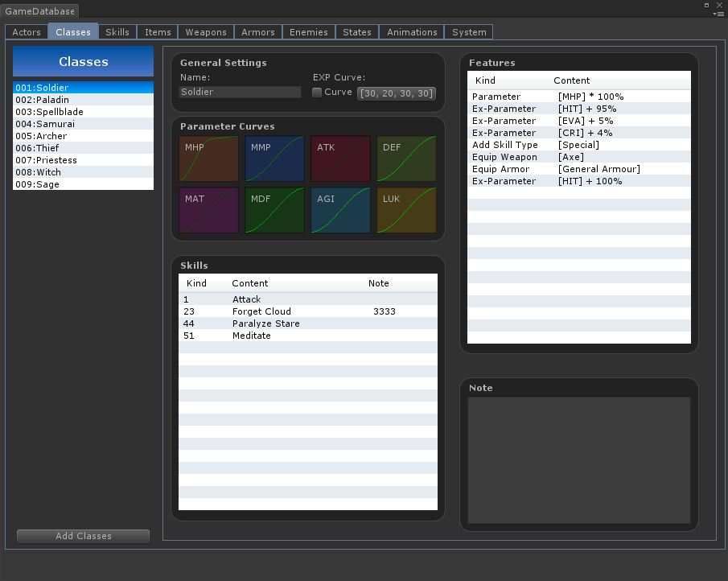Image resolution: width=728 pixels, height=581 pixels.
Task: Select the [MHP] * 100% feature row
Action: click(579, 96)
